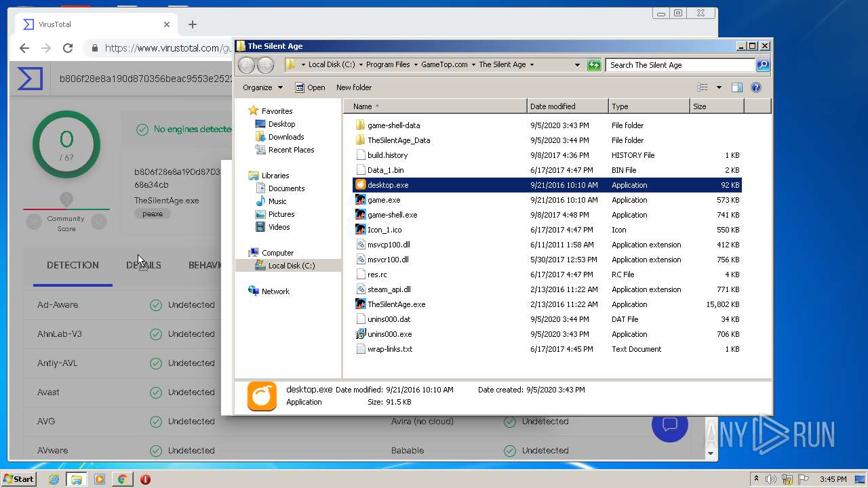Screen dimensions: 868x488
Task: Go back in Explorer window
Action: point(246,65)
